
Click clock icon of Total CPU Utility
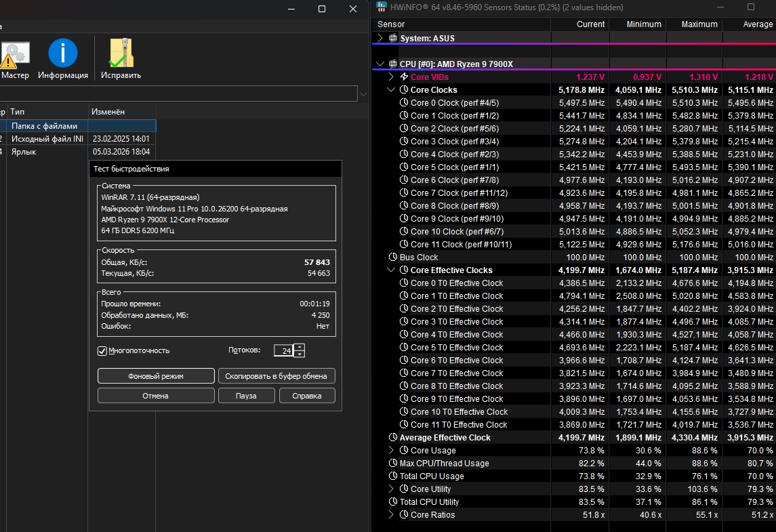point(393,502)
